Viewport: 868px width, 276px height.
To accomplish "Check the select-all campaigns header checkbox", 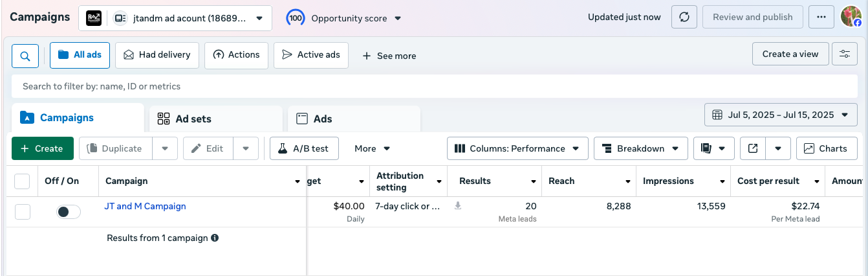I will click(x=22, y=181).
